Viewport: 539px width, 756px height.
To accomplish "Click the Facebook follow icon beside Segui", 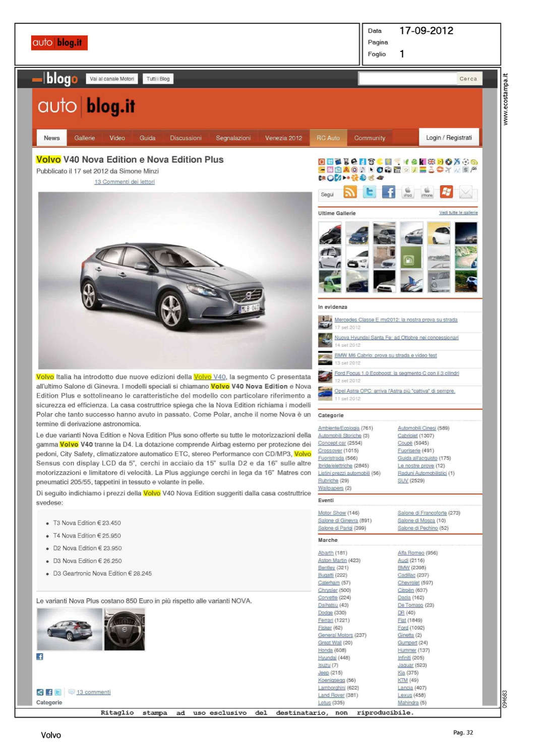I will pyautogui.click(x=389, y=192).
